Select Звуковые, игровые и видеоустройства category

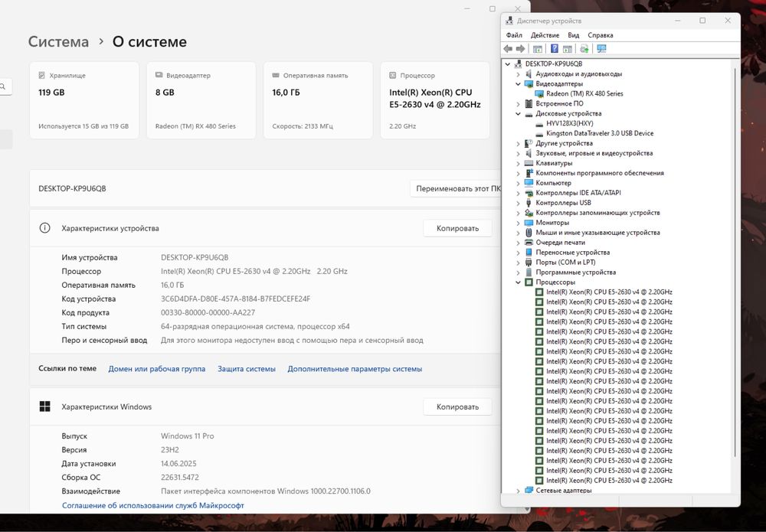coord(594,153)
